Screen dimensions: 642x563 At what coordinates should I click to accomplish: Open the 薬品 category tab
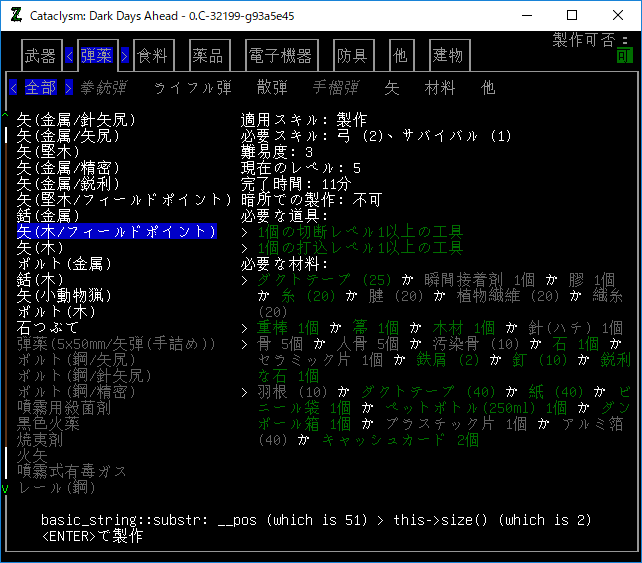[208, 56]
